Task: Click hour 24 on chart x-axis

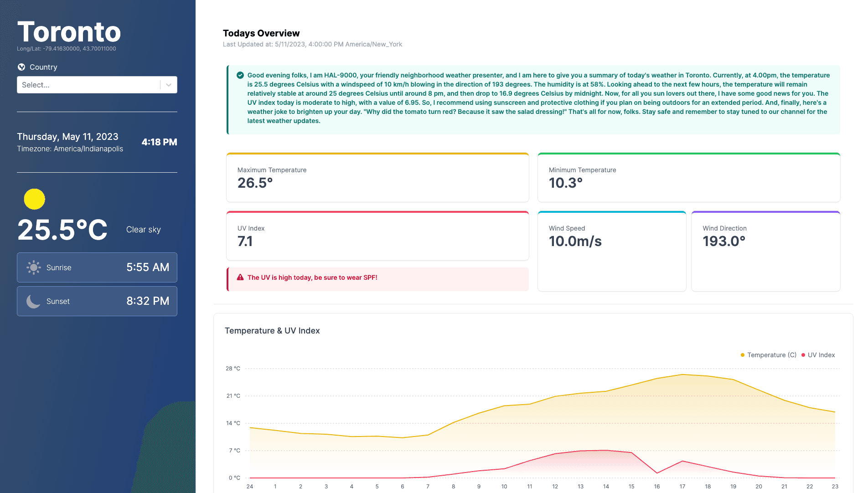Action: coord(250,486)
